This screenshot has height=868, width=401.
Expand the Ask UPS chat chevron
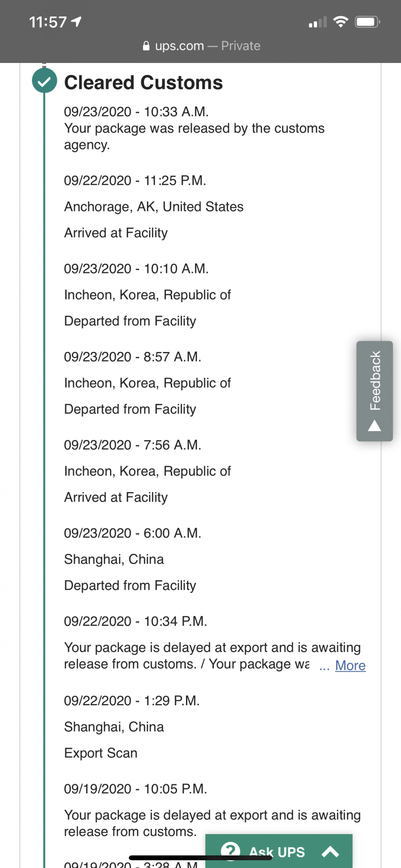pyautogui.click(x=330, y=852)
